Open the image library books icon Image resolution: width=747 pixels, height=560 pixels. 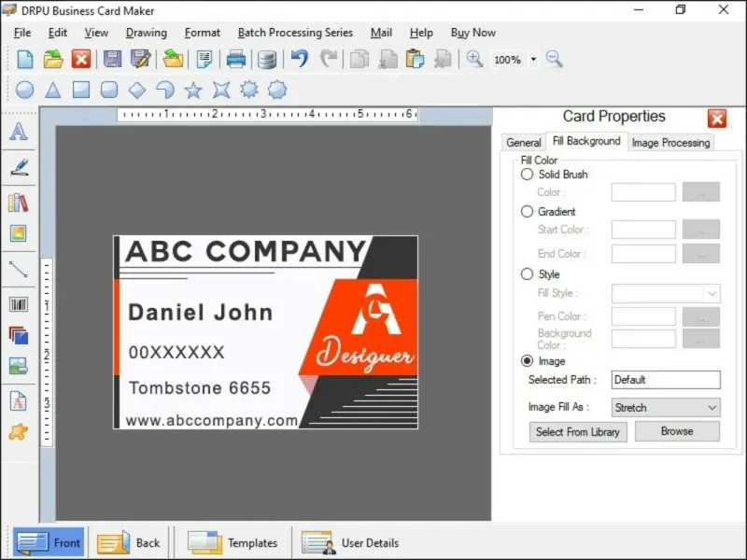coord(19,203)
